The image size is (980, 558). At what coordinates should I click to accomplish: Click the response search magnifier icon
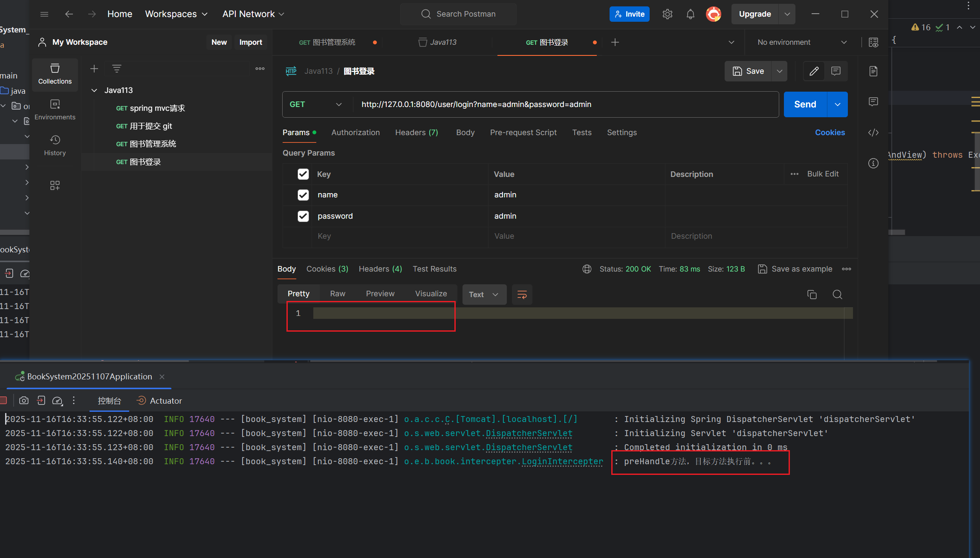click(837, 295)
